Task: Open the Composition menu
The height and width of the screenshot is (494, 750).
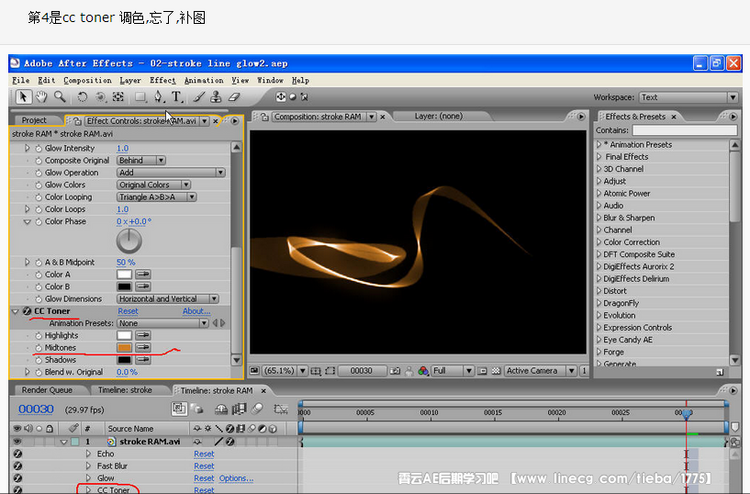Action: (88, 80)
